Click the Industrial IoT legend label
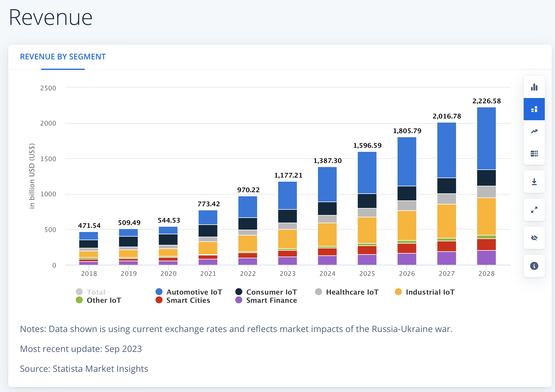The image size is (555, 392). point(430,292)
